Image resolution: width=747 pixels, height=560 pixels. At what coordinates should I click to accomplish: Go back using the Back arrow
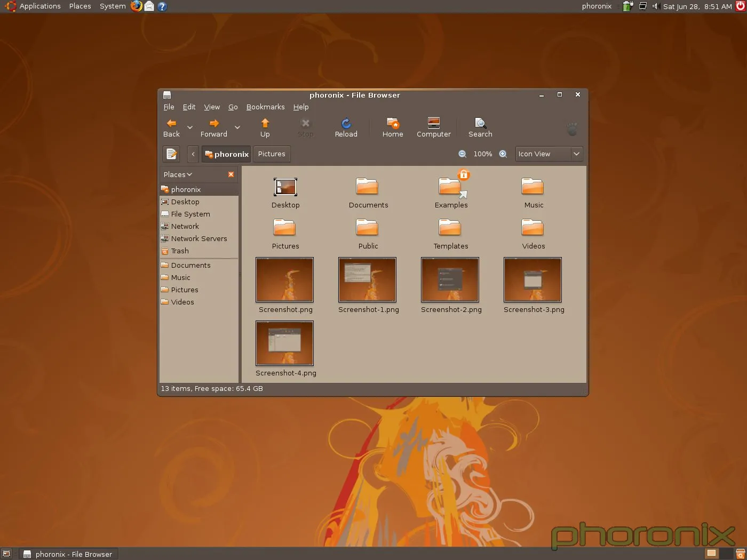[171, 128]
